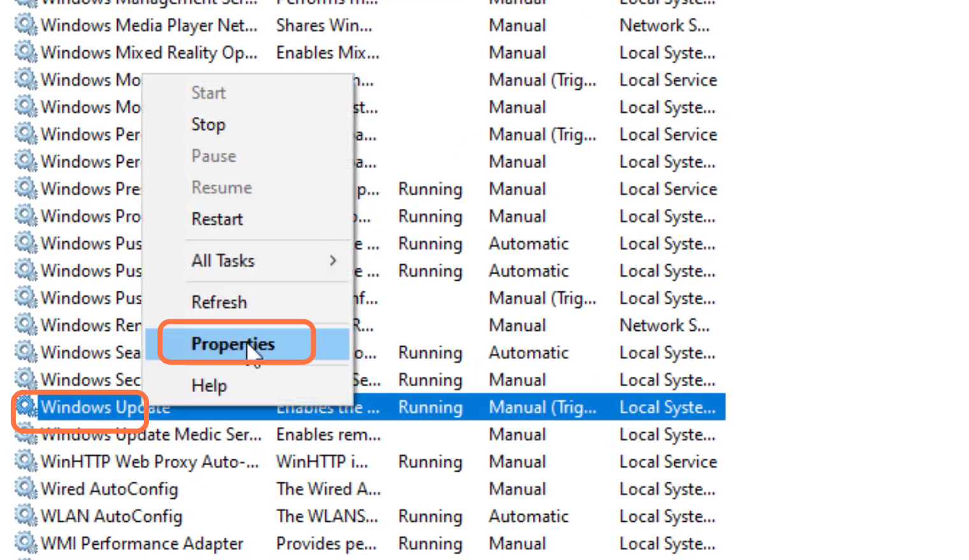Screen dimensions: 969x560
Task: Click gear icon of Windows Remote Management row
Action: 25,325
